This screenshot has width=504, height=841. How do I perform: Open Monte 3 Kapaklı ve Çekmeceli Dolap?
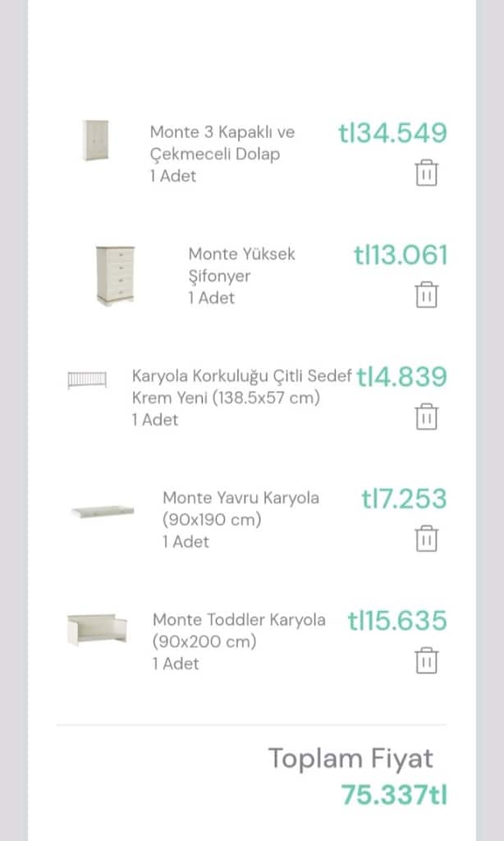point(222,143)
